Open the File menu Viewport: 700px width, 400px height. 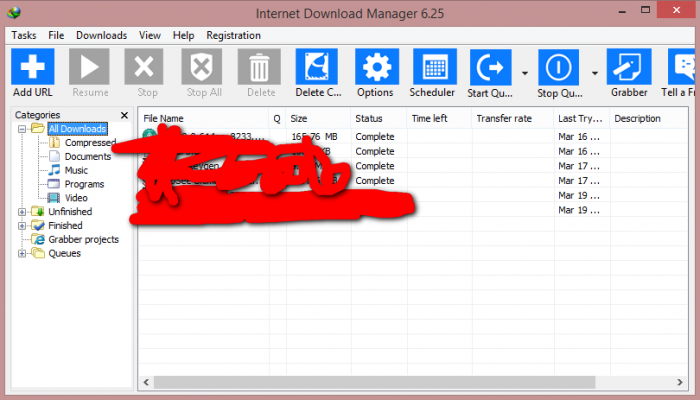click(56, 35)
